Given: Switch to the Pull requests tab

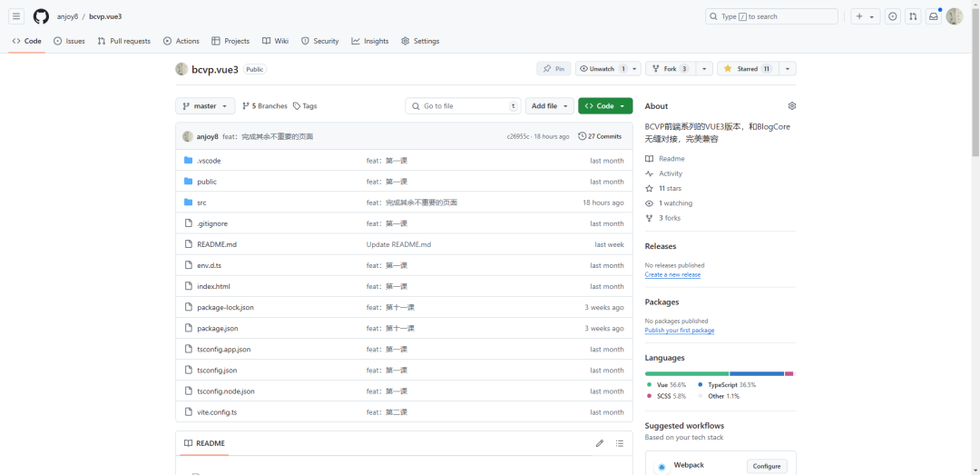Looking at the screenshot, I should 123,41.
